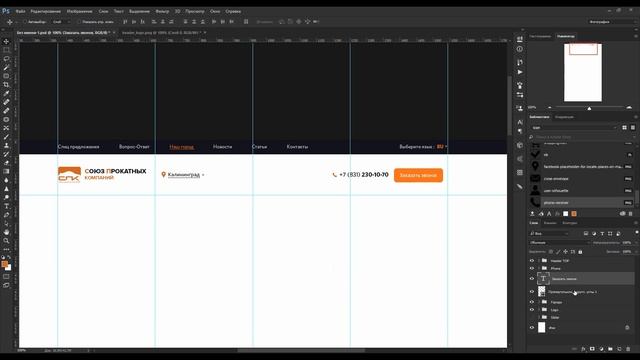Viewport: 640px width, 360px height.
Task: Select the Eraser tool
Action: click(x=6, y=162)
